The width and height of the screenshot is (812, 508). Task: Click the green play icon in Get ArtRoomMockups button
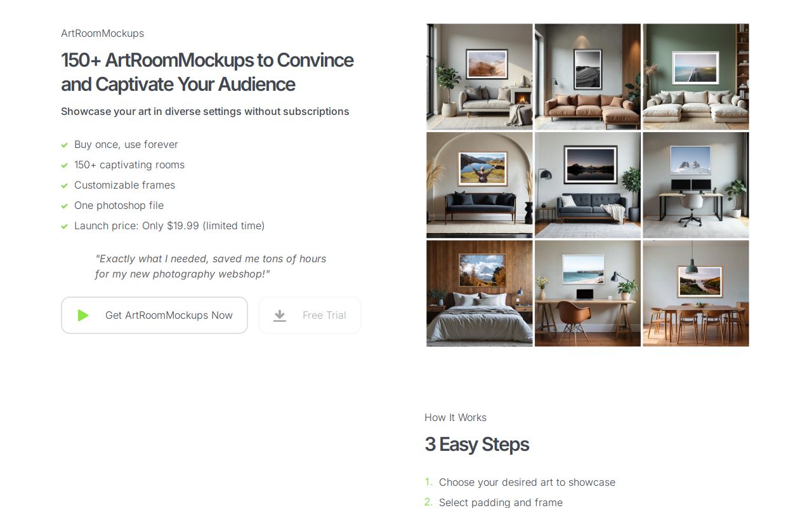point(83,316)
